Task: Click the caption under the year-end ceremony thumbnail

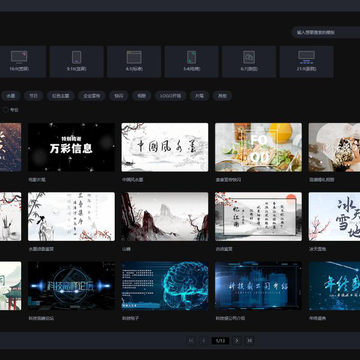Action: coord(317,318)
